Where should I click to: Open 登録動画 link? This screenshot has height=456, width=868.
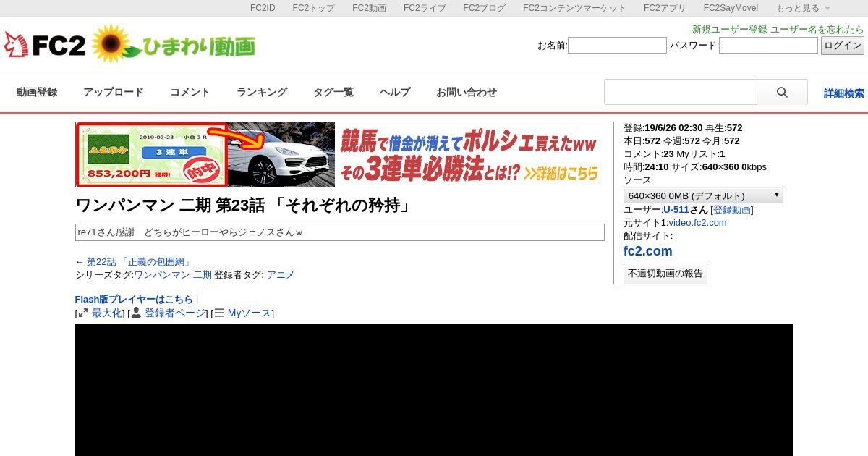pyautogui.click(x=732, y=210)
